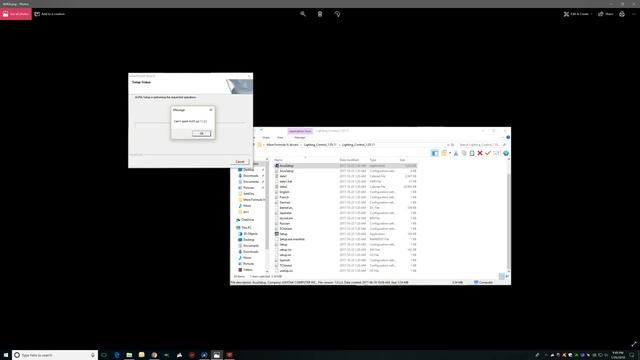Click OK in the Message dialog
640x360 pixels.
(x=201, y=133)
